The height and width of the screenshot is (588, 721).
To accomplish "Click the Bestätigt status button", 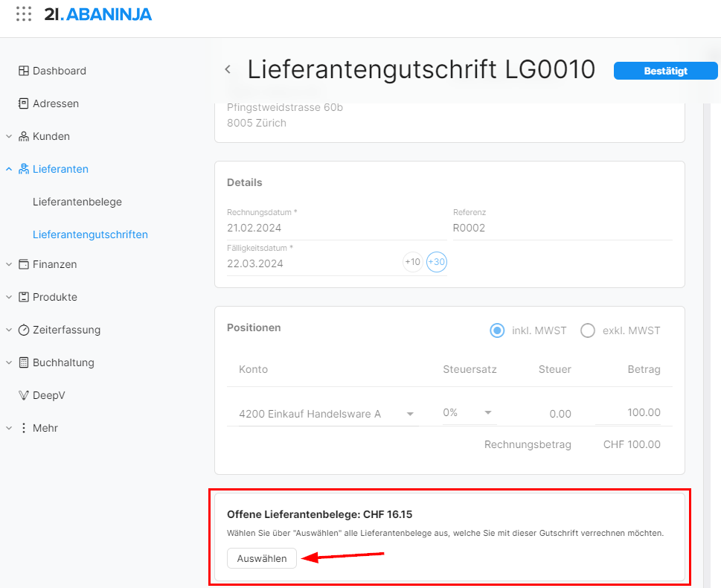I will tap(665, 71).
